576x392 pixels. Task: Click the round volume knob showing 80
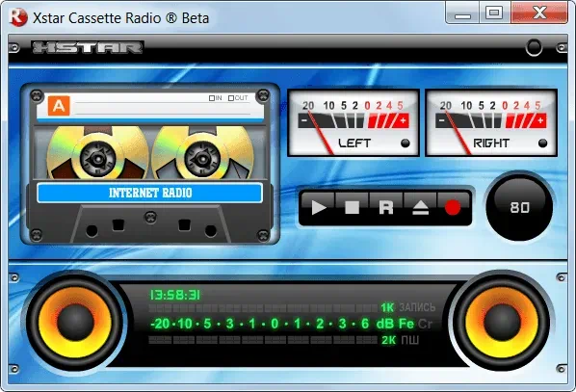pyautogui.click(x=519, y=208)
